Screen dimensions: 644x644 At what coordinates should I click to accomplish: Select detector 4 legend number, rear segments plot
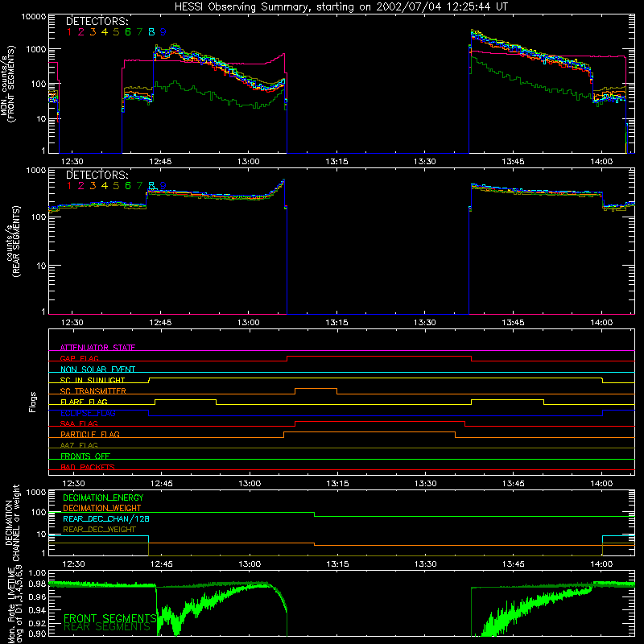tap(105, 186)
